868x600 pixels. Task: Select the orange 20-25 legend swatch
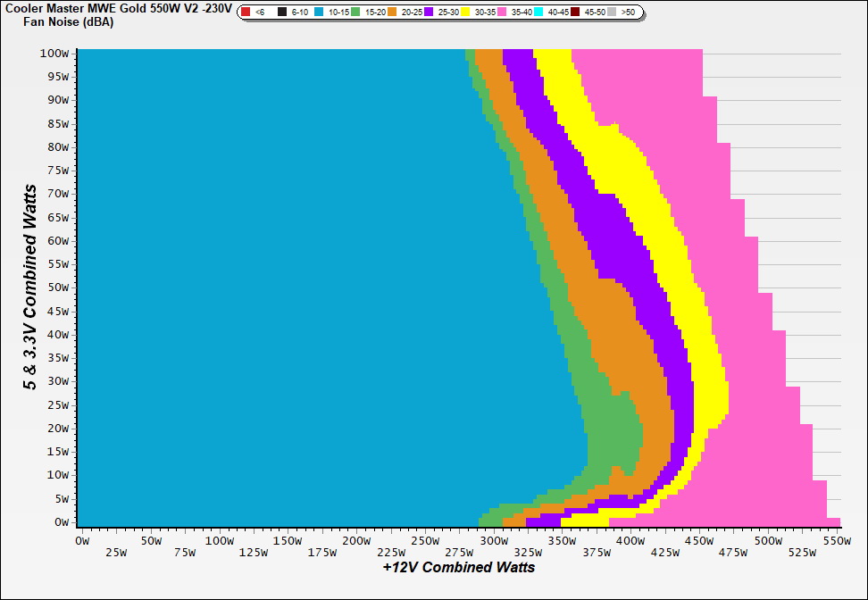[392, 12]
